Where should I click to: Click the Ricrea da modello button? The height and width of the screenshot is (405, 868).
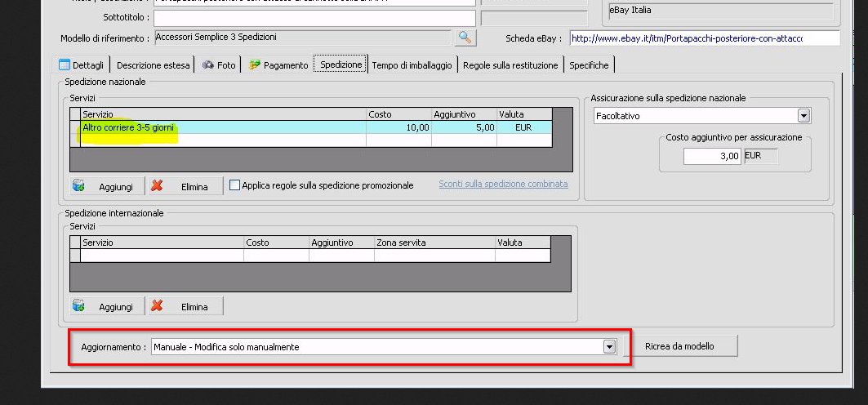click(679, 345)
